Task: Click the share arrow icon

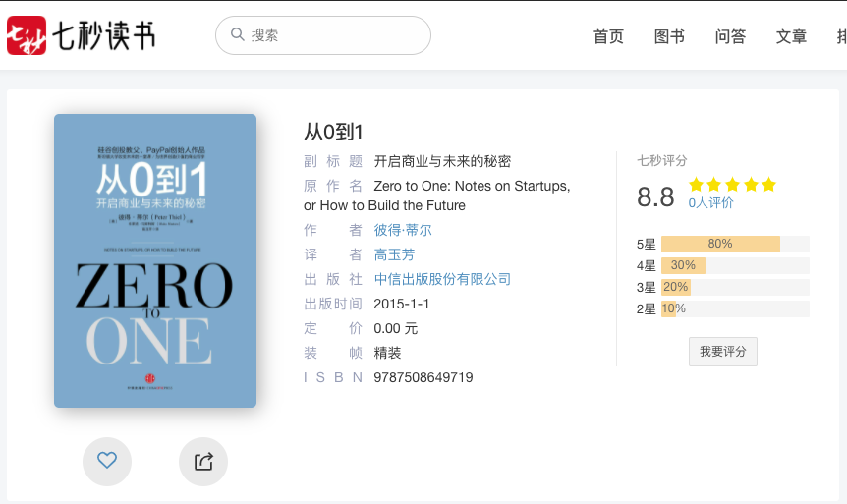Action: tap(203, 462)
